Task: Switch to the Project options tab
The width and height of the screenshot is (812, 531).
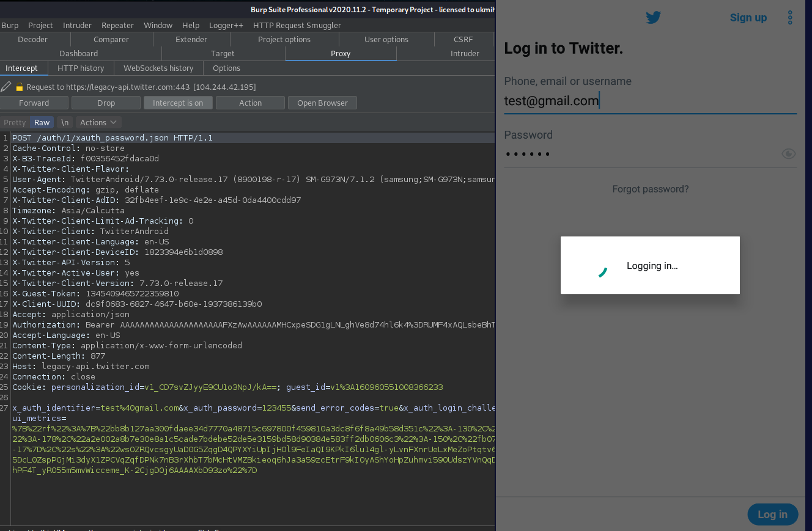Action: [284, 39]
